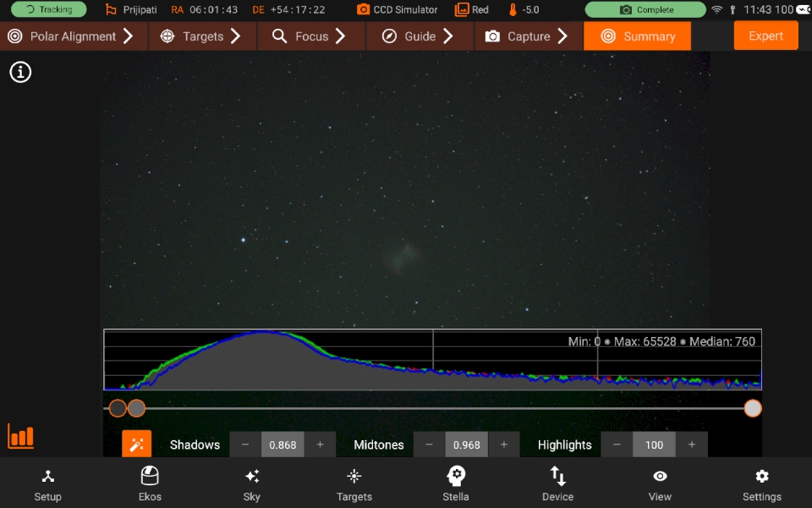The height and width of the screenshot is (508, 812).
Task: Click the Highlights value field 100
Action: coord(654,444)
